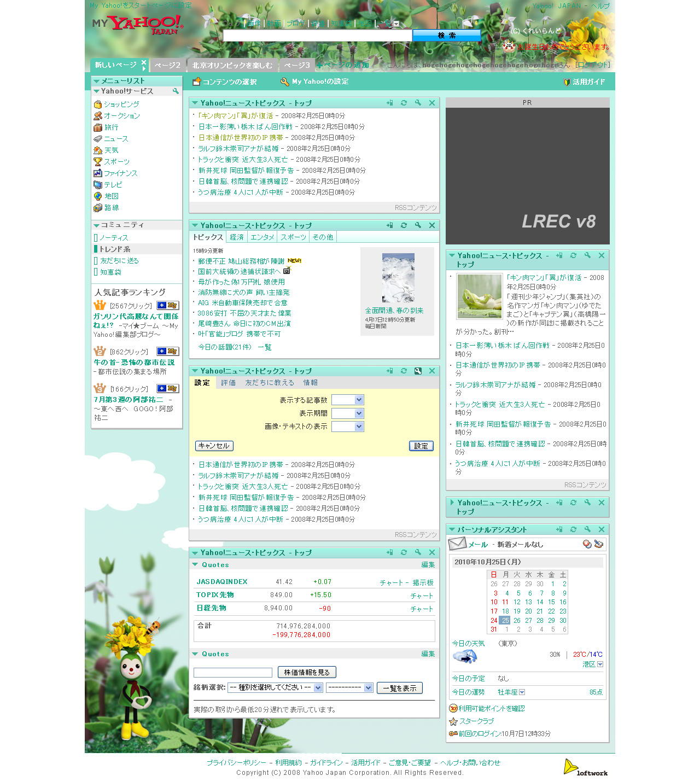Click the ファイナンス chart icon
Viewport: 700px width, 782px height.
coord(98,173)
